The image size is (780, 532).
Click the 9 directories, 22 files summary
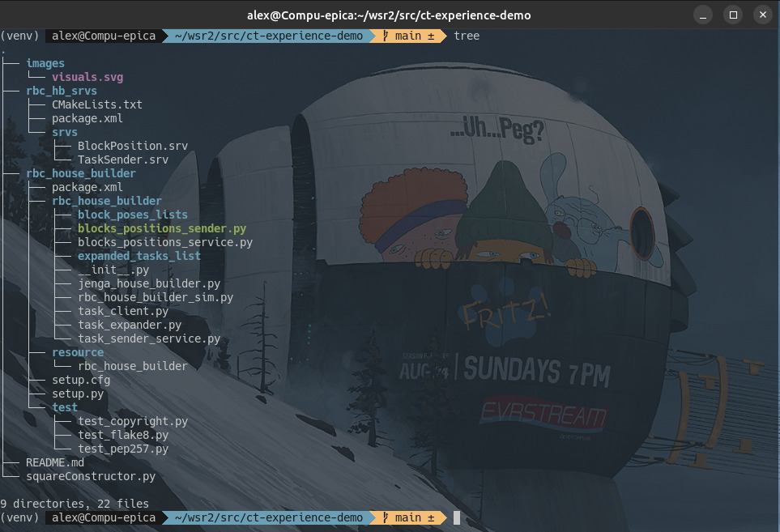pyautogui.click(x=75, y=504)
